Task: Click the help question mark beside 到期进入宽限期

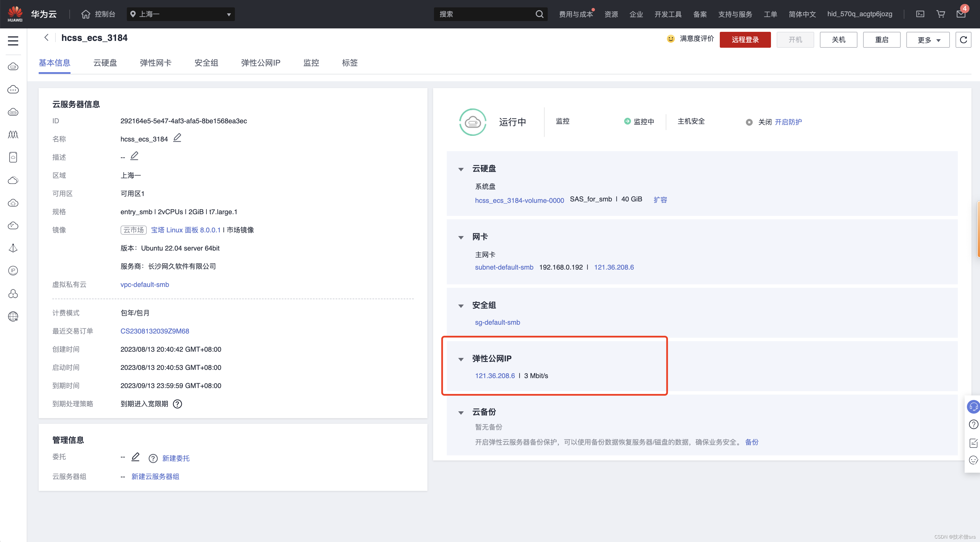Action: [177, 404]
